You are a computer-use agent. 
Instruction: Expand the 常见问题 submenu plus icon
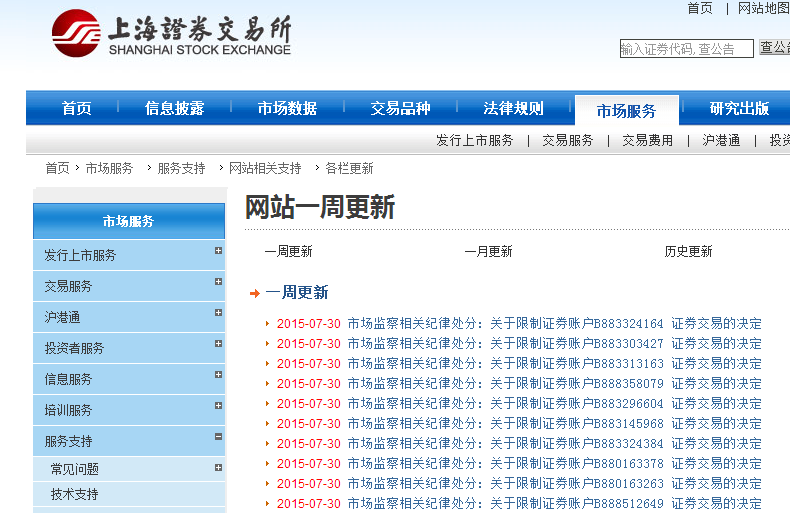(x=218, y=467)
